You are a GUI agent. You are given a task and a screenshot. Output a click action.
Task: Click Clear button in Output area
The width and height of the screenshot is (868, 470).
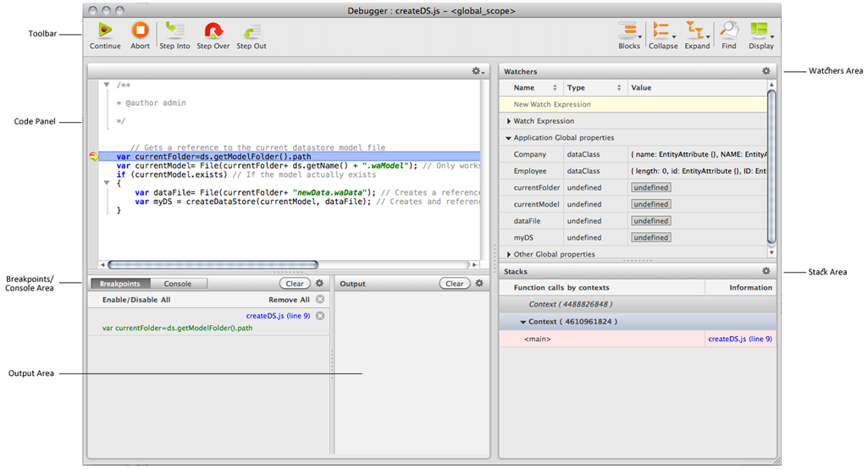tap(455, 284)
